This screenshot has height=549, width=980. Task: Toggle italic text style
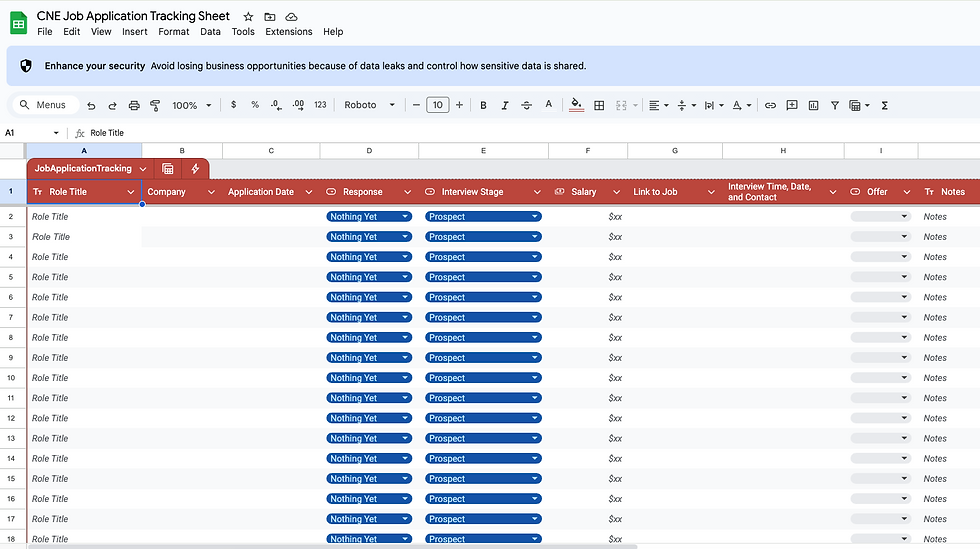(x=505, y=105)
